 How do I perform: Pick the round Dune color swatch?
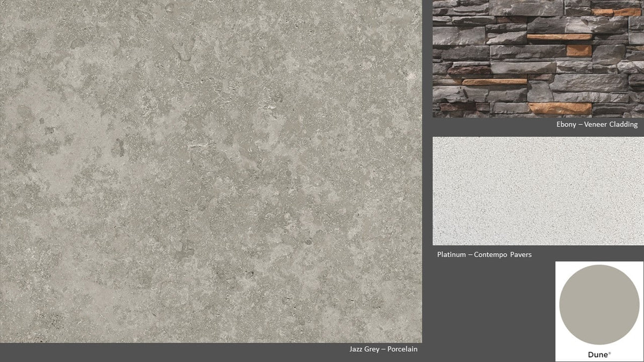tap(599, 304)
